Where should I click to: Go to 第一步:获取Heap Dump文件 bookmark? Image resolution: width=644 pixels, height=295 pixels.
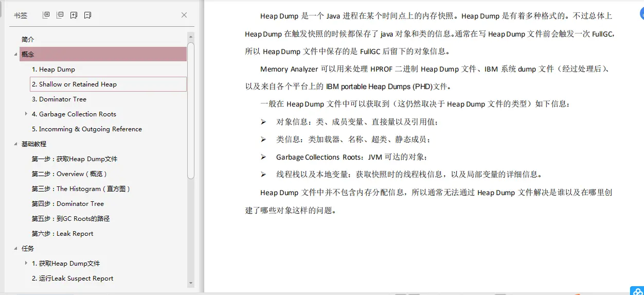pos(75,159)
